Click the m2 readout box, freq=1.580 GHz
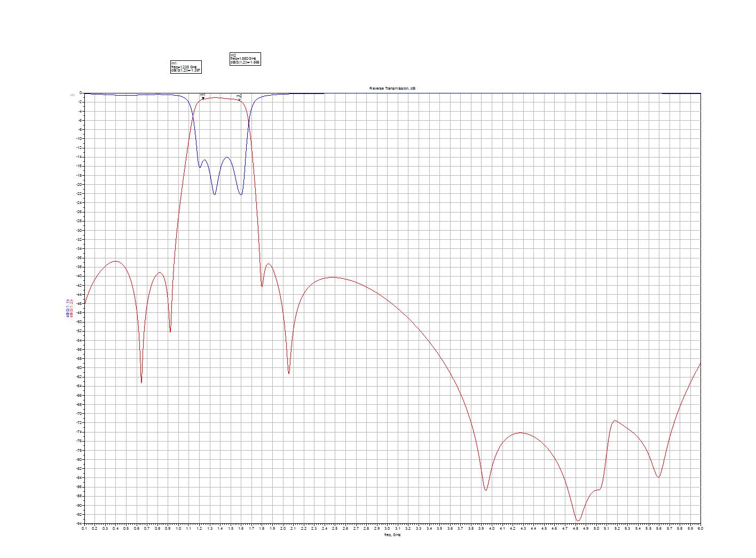Screen dimensions: 756x558 246,59
